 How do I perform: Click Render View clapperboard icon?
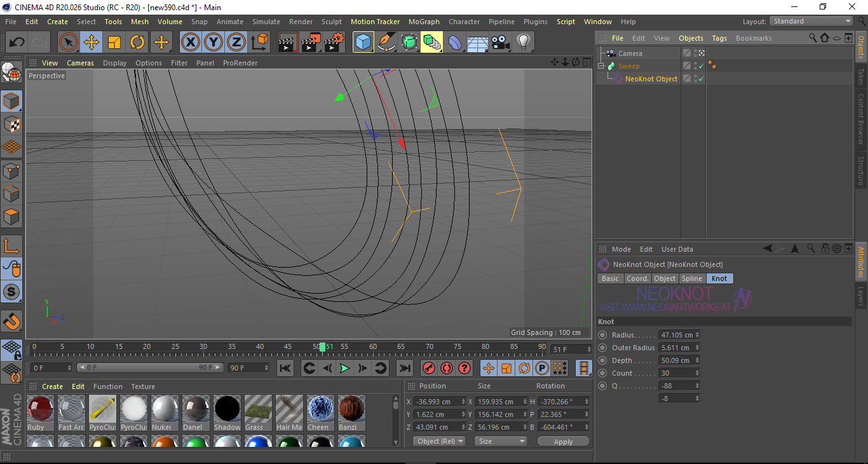[x=288, y=43]
